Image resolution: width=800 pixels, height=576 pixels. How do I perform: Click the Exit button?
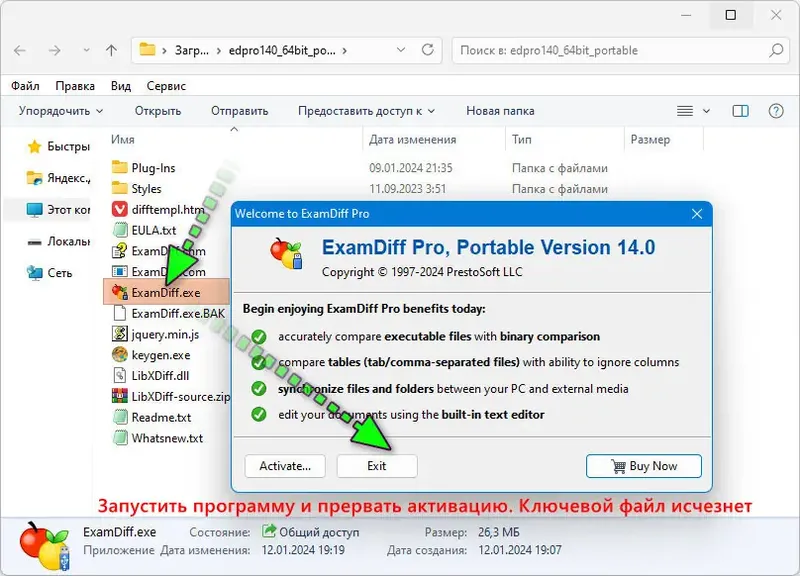click(377, 466)
